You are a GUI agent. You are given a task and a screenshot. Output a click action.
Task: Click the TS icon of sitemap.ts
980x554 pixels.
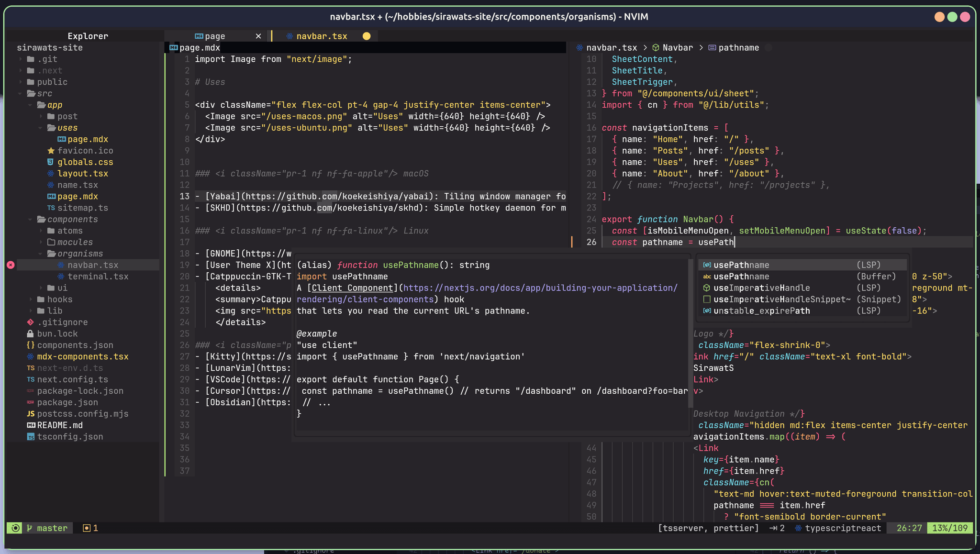tap(51, 208)
